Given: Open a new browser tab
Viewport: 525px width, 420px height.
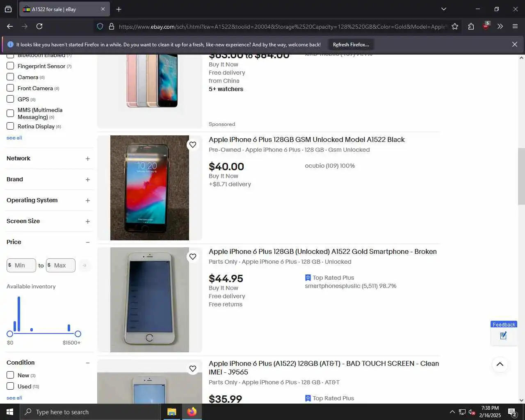Looking at the screenshot, I should [119, 9].
